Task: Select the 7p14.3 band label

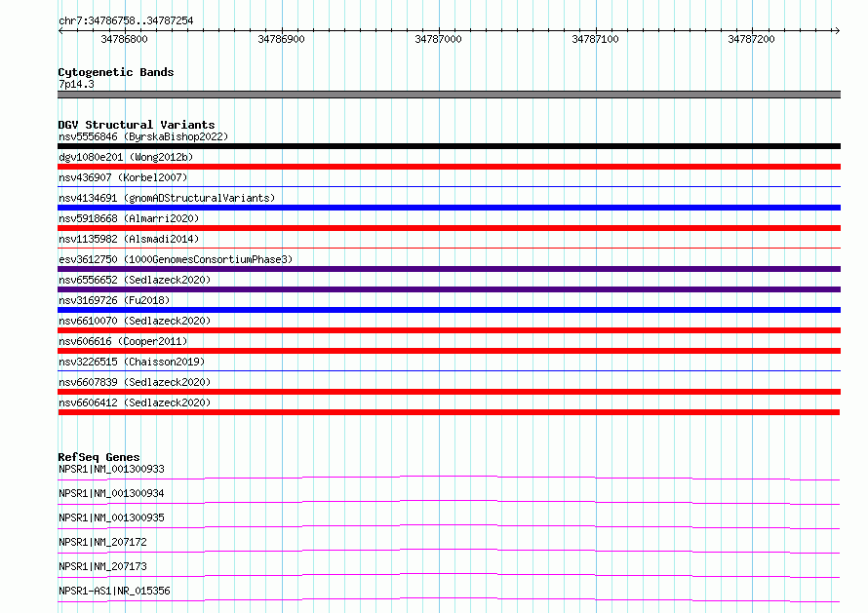Action: tap(76, 84)
